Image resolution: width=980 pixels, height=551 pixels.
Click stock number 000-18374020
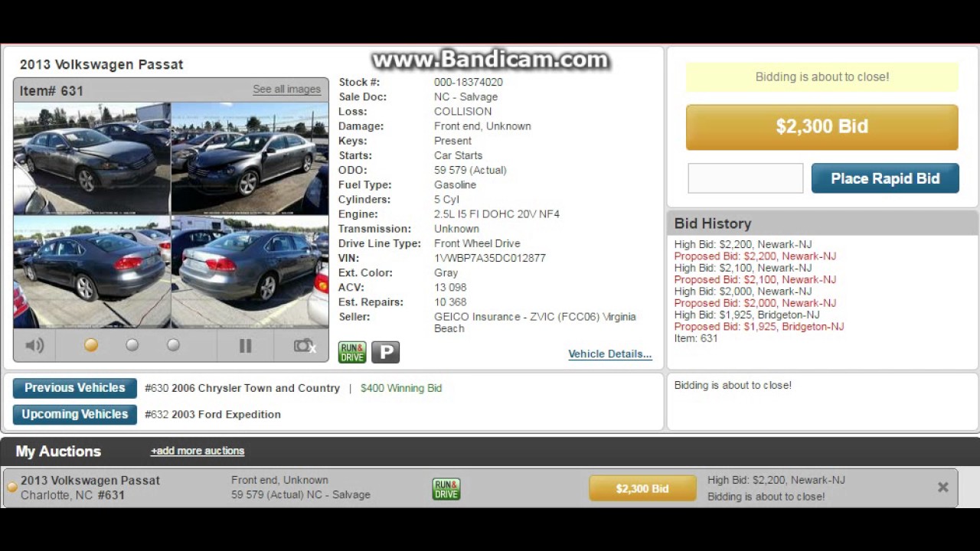469,82
